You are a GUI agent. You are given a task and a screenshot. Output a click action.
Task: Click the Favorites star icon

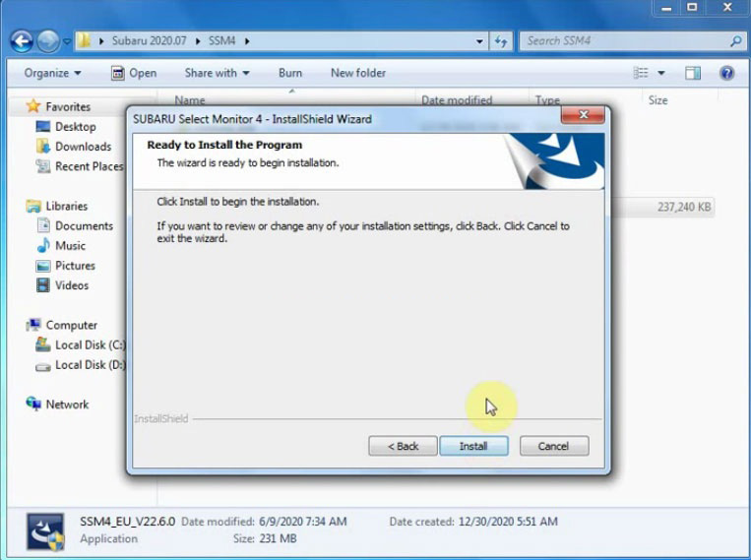[x=33, y=105]
